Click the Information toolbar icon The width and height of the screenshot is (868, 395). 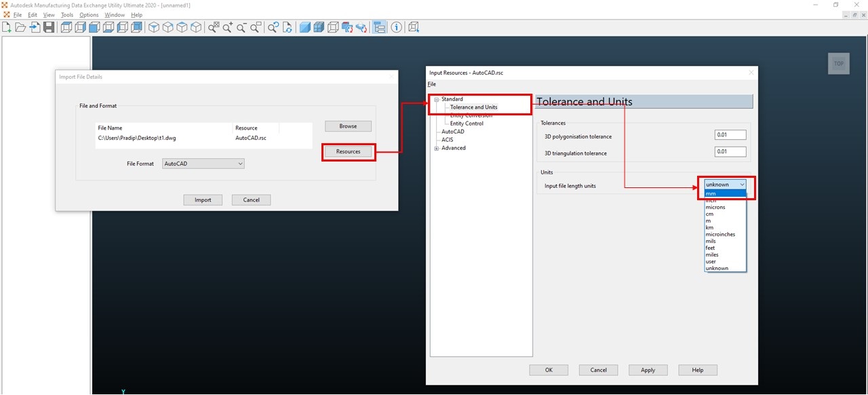[396, 27]
